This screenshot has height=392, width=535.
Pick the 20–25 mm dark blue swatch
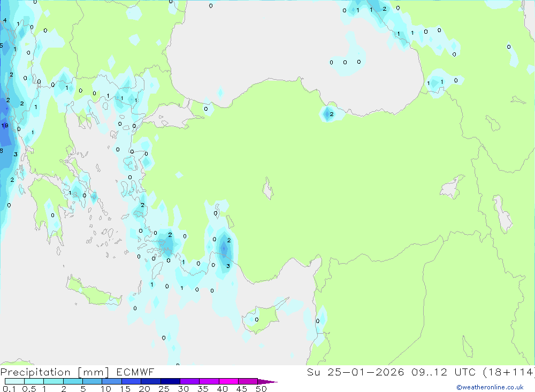pyautogui.click(x=151, y=381)
